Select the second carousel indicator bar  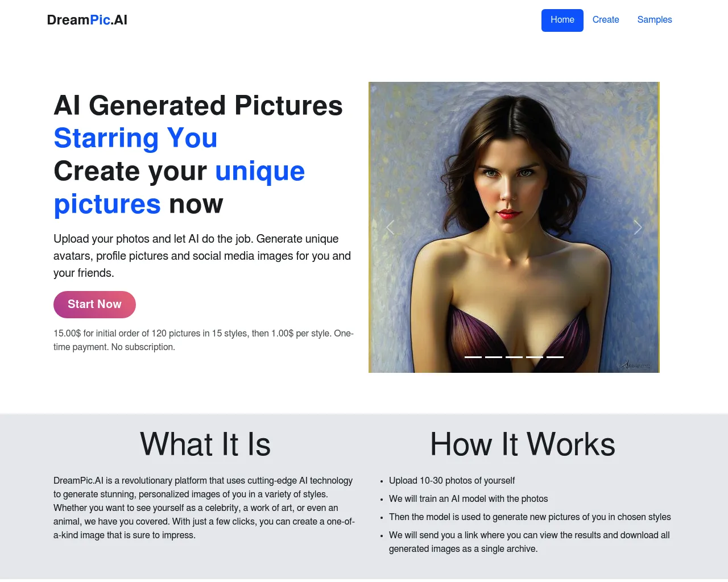pyautogui.click(x=494, y=357)
